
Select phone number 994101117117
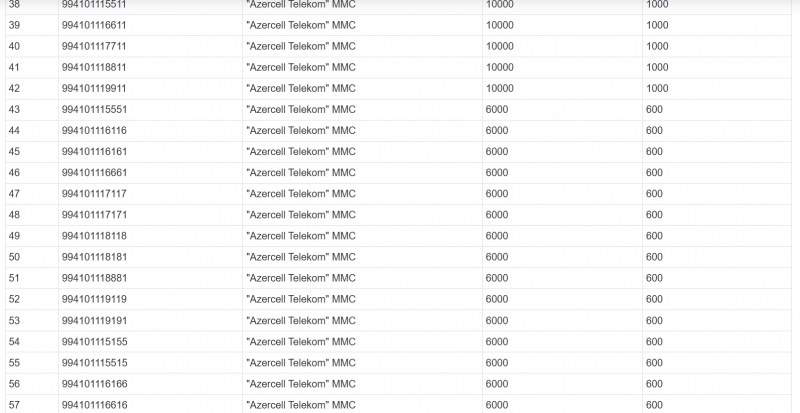(94, 193)
